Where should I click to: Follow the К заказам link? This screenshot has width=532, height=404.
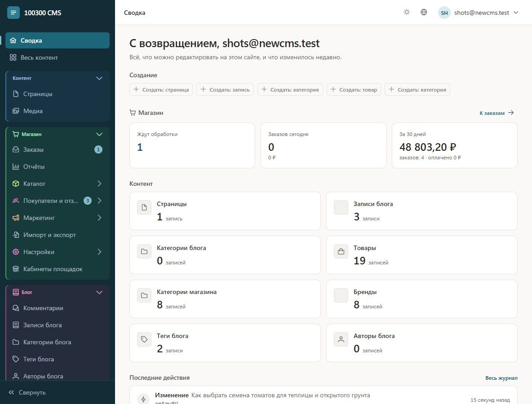pos(497,113)
